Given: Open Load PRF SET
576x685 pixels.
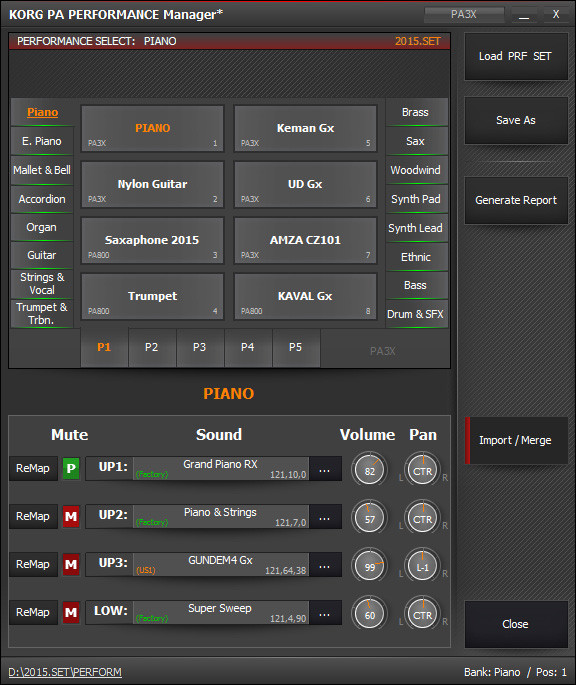Looking at the screenshot, I should (516, 56).
